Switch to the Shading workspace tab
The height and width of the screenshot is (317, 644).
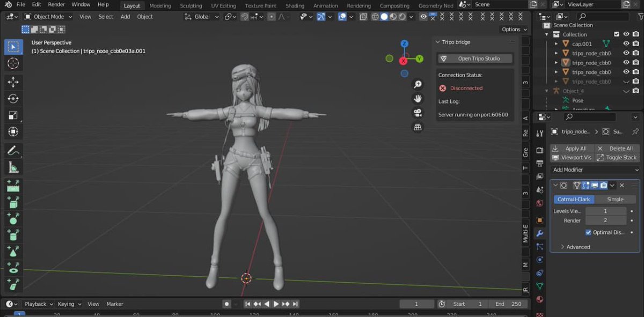[295, 6]
